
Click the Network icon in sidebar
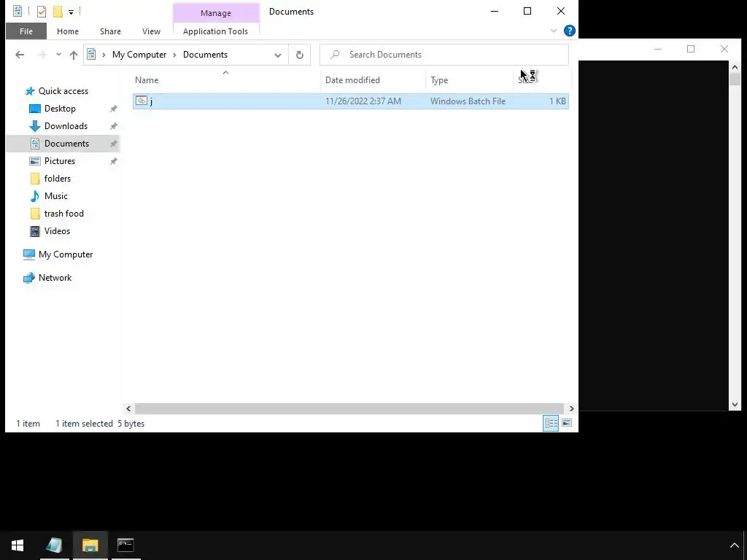(29, 278)
